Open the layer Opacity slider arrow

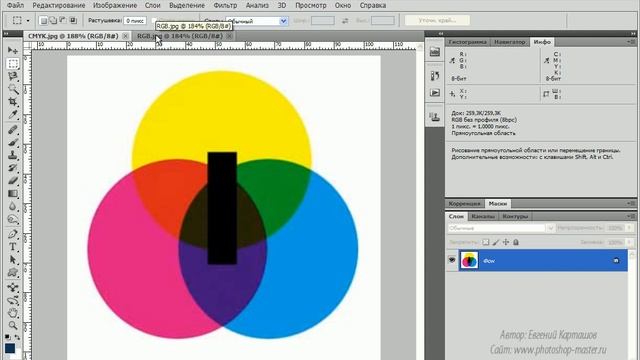click(x=630, y=228)
